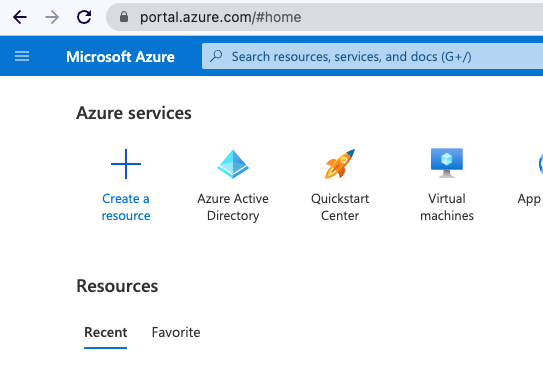
Task: Focus the Search resources, services, and docs field
Action: pyautogui.click(x=372, y=56)
